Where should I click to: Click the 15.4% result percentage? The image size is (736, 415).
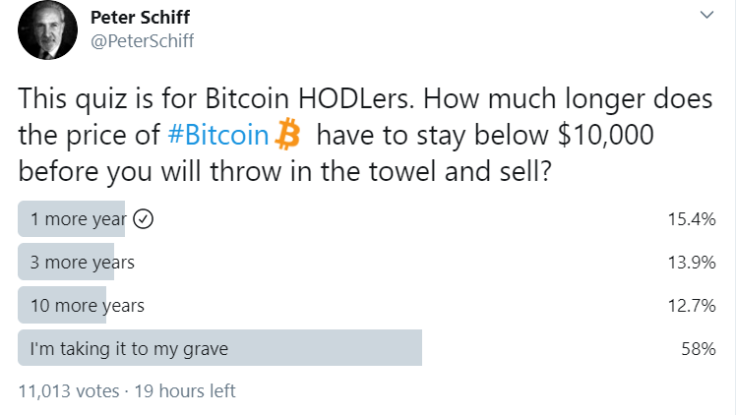click(692, 219)
